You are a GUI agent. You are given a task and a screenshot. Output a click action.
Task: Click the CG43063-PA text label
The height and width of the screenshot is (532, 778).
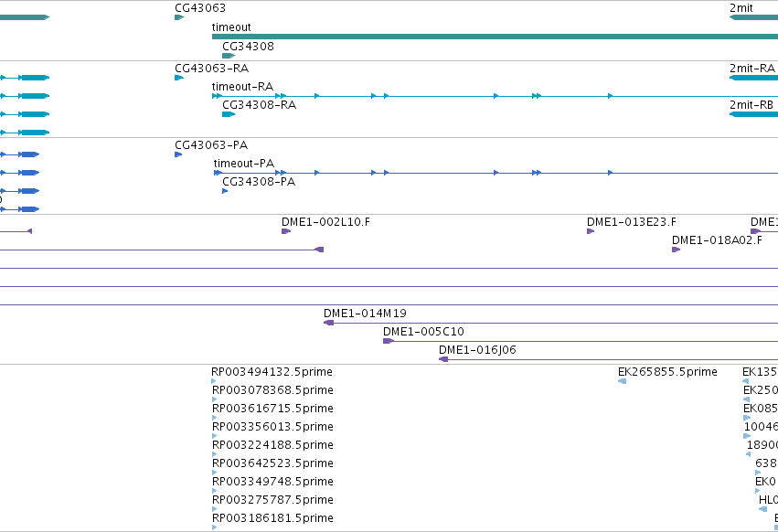[x=211, y=145]
